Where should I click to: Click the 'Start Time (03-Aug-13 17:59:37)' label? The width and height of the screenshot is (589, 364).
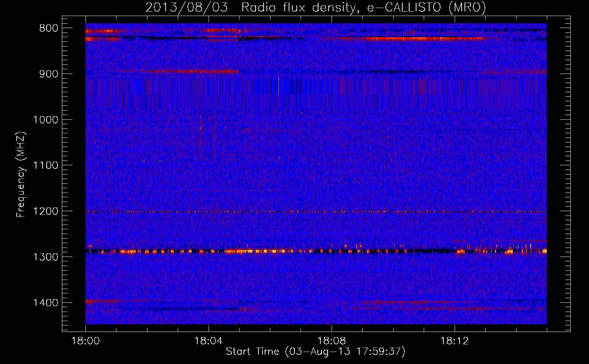(x=316, y=352)
